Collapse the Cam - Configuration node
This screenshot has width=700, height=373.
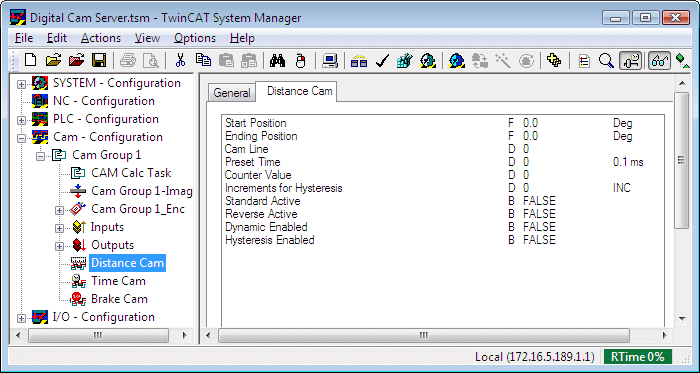click(x=21, y=138)
